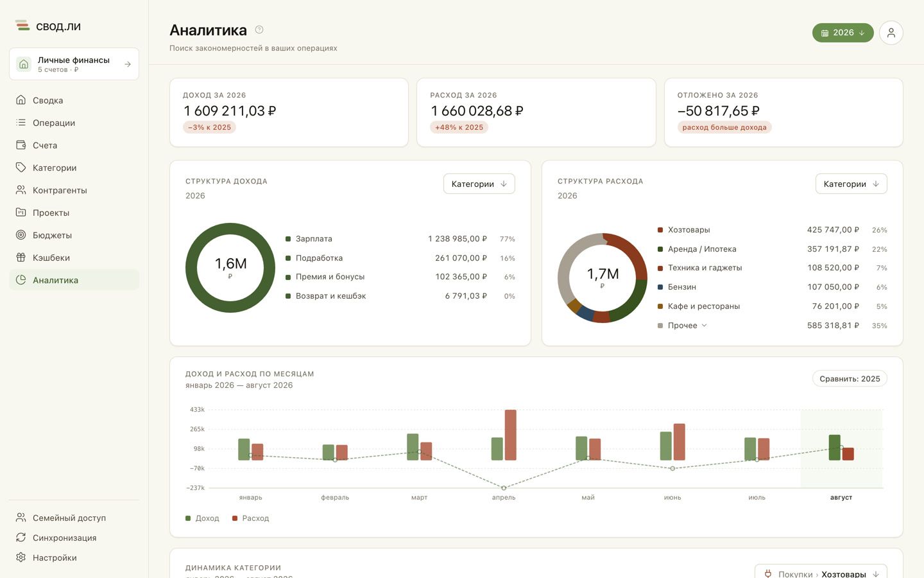This screenshot has width=924, height=578.
Task: Open the home icon in account switcher
Action: coord(24,64)
